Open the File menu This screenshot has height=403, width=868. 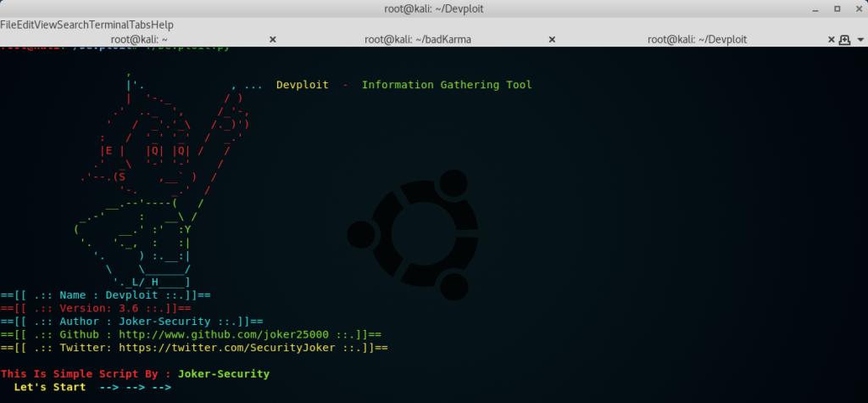(8, 25)
